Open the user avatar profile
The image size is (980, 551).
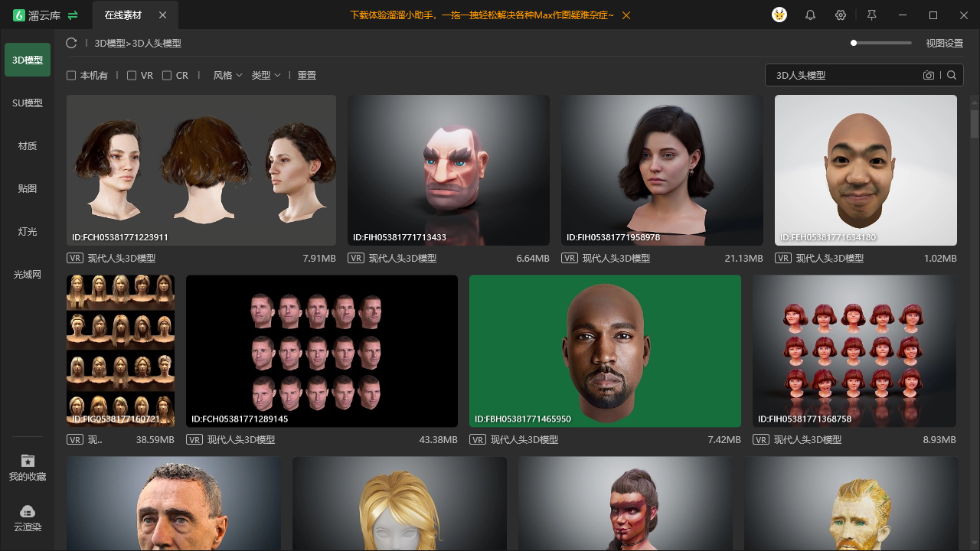(779, 15)
